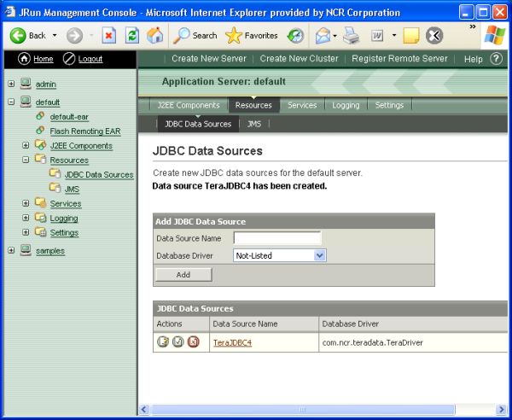
Task: Click the Logout prohibition icon
Action: 69,59
